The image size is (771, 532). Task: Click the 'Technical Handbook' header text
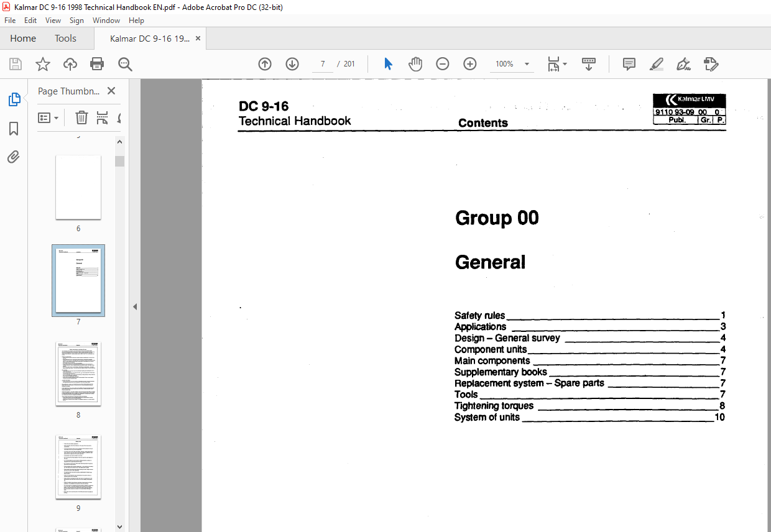coord(295,121)
